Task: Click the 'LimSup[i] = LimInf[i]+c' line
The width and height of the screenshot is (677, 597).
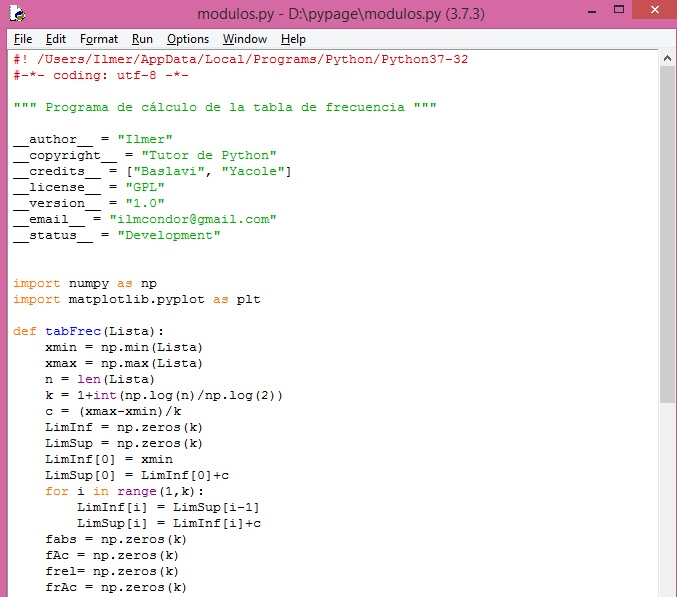Action: [169, 523]
